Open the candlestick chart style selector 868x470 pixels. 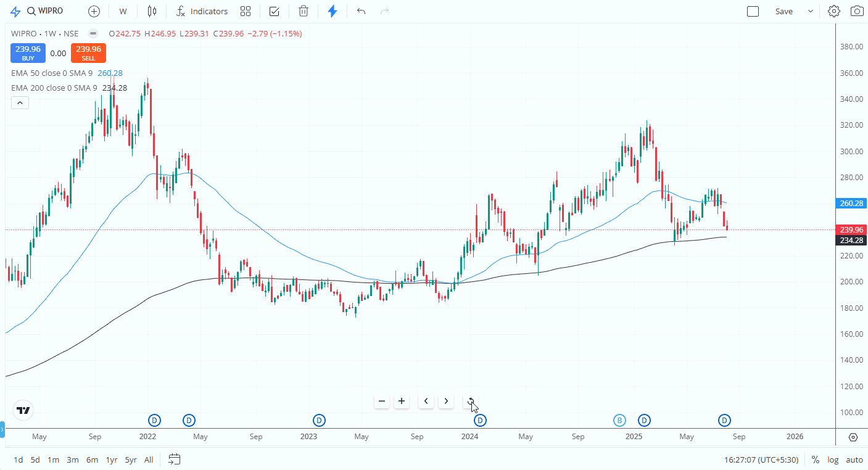[x=152, y=11]
